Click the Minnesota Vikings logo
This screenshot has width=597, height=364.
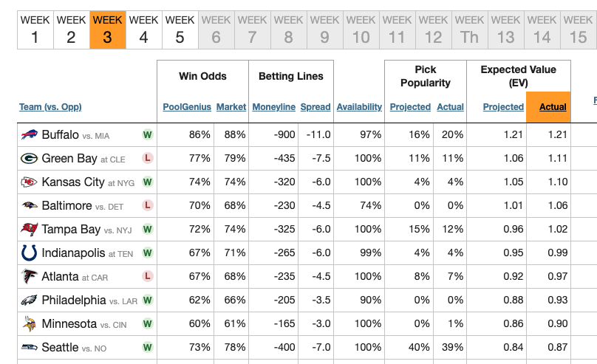pos(30,324)
